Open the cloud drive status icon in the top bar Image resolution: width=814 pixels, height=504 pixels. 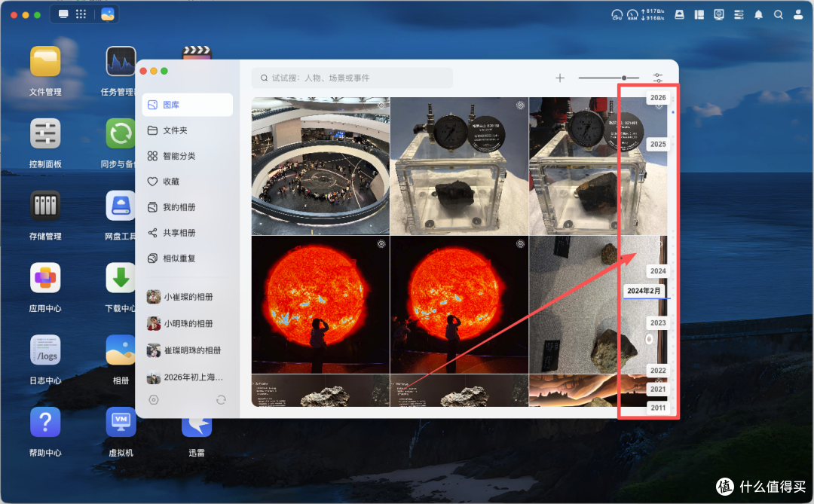tap(679, 14)
